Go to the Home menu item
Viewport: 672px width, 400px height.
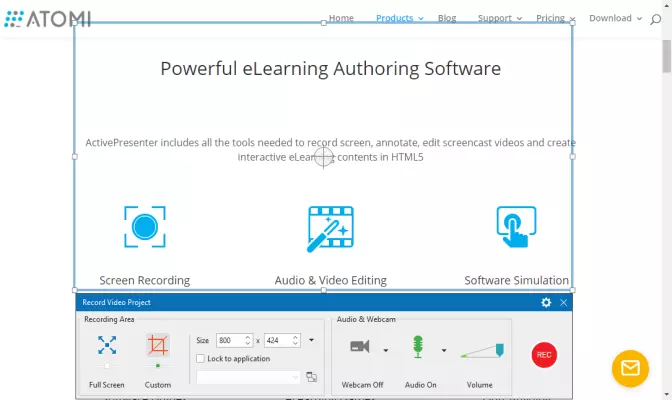pos(341,18)
